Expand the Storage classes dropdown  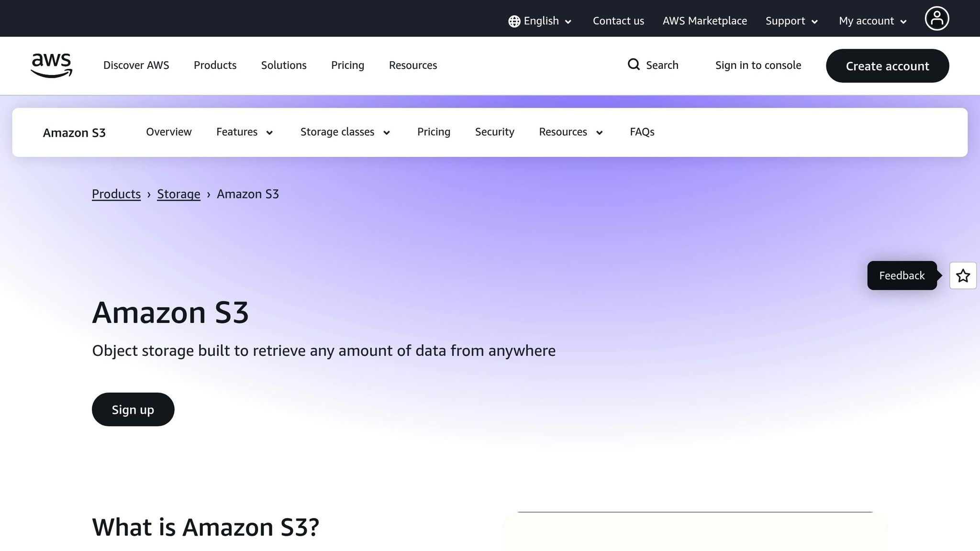(345, 132)
